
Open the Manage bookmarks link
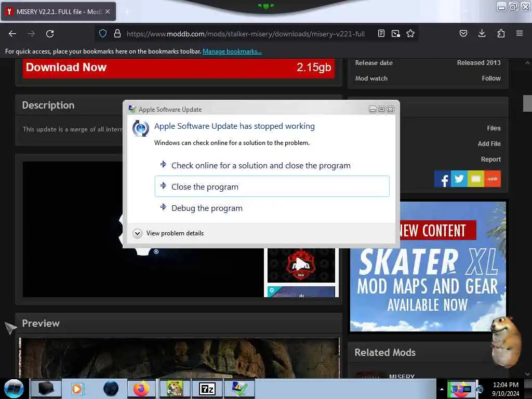pos(232,51)
